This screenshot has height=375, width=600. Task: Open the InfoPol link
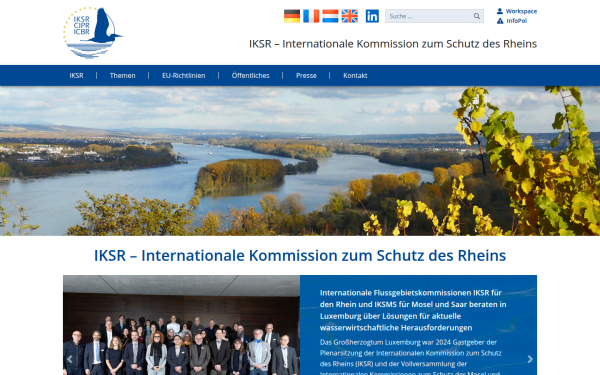(517, 21)
